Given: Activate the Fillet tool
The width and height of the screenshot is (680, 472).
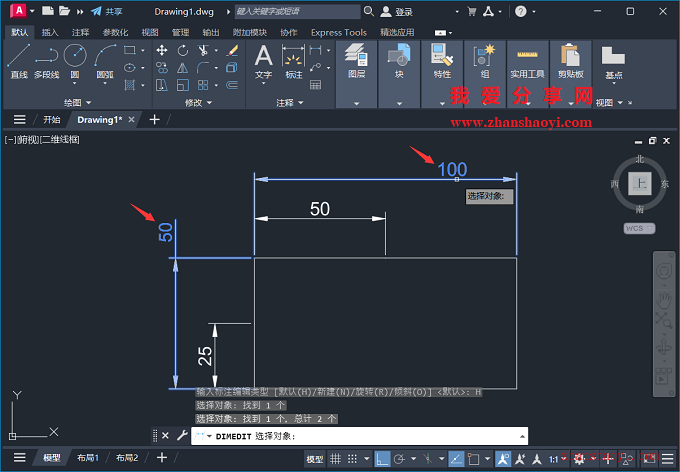Looking at the screenshot, I should point(203,68).
